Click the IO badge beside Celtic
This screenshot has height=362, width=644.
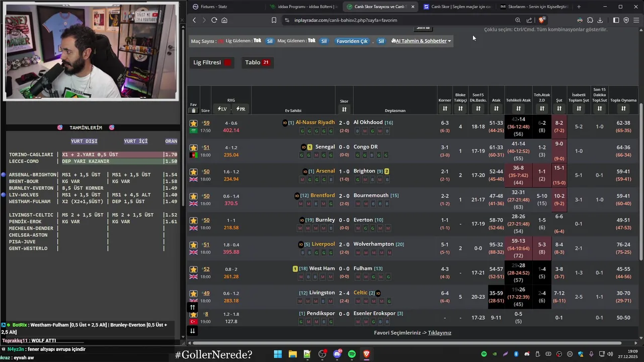[378, 293]
